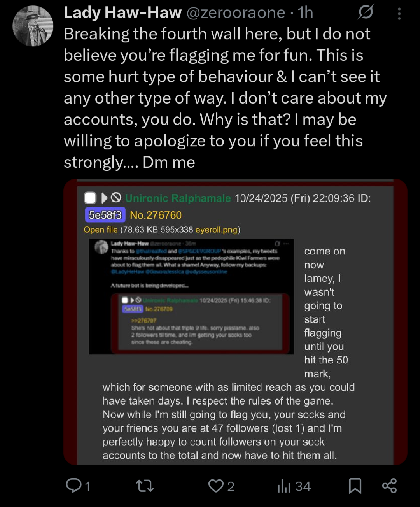Click post number No.276760
420x507 pixels.
click(x=156, y=215)
